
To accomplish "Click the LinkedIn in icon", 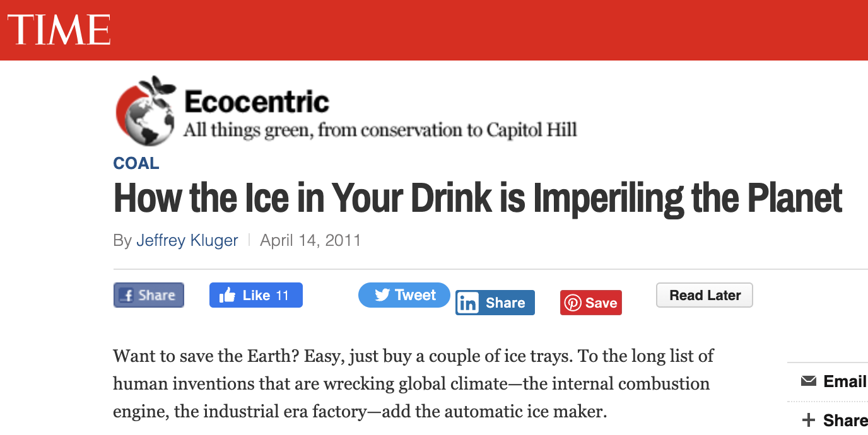I will click(468, 303).
